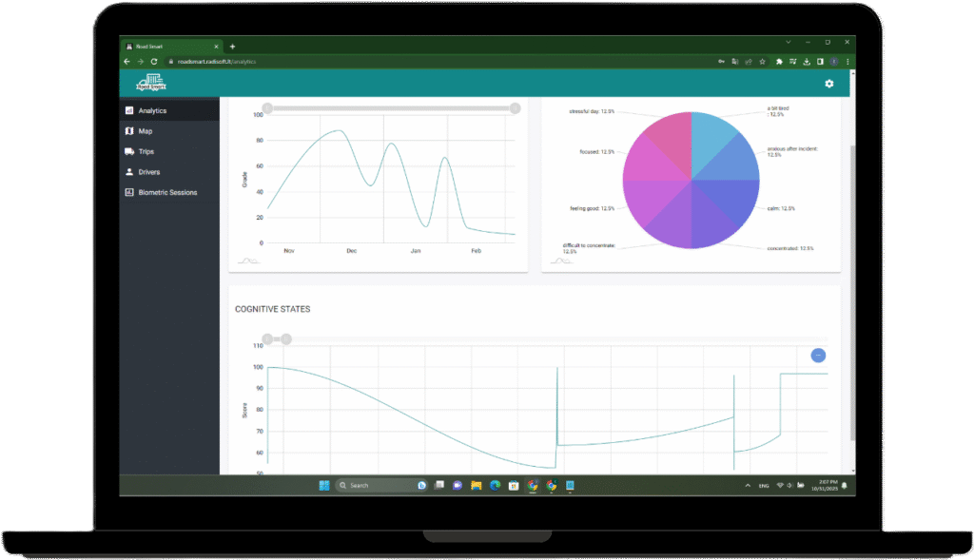Image resolution: width=974 pixels, height=560 pixels.
Task: Click the Trips truck icon
Action: (x=129, y=152)
